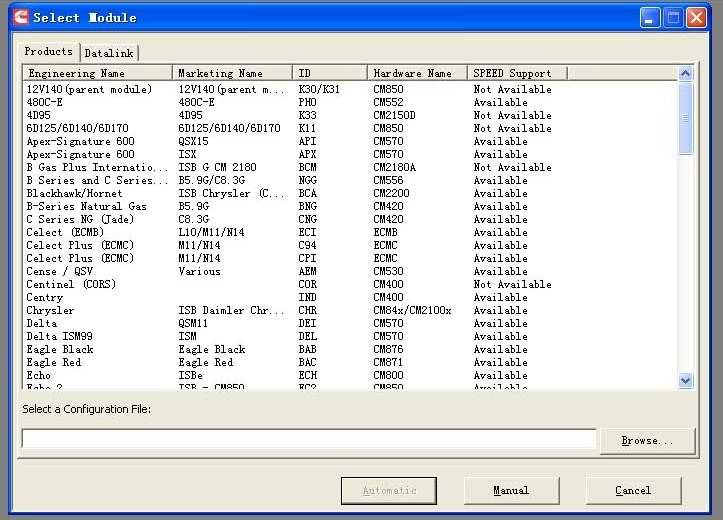Click the list scroll-down arrow
723x520 pixels.
[686, 380]
